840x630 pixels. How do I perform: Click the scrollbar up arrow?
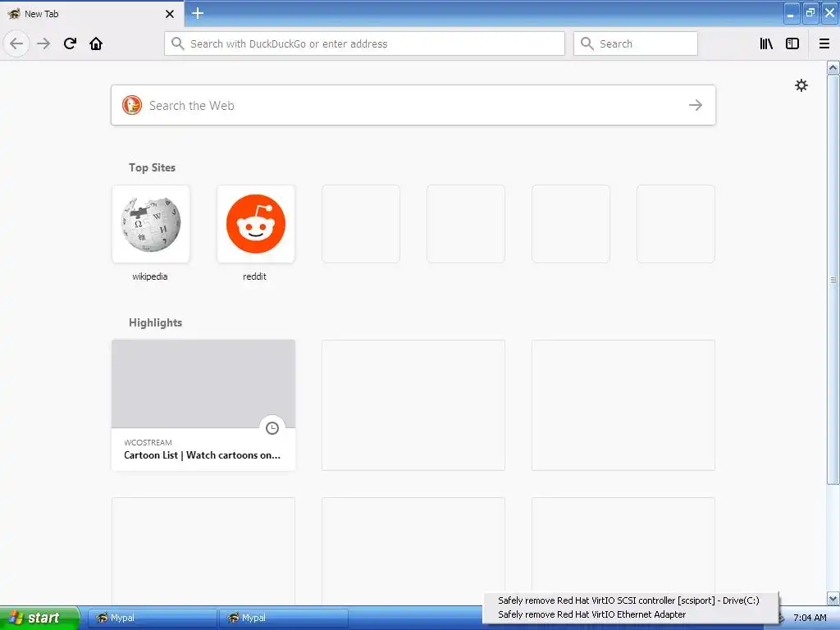coord(833,67)
